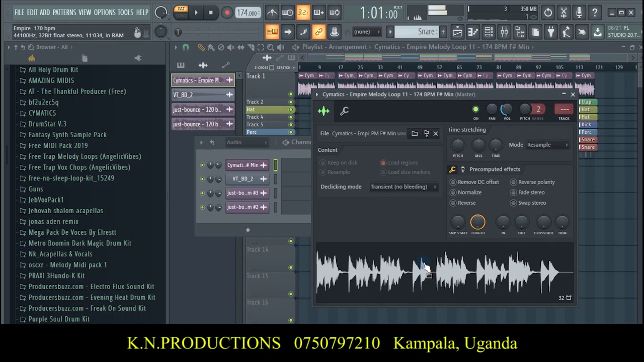Click the save/download arrow icon
Screen dimensions: 644x362
(x=598, y=32)
